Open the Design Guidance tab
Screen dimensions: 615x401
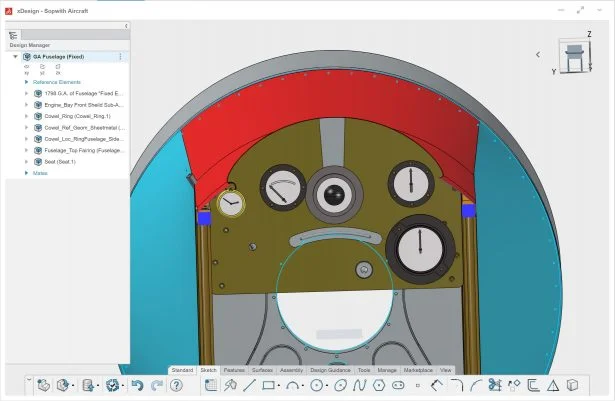330,370
